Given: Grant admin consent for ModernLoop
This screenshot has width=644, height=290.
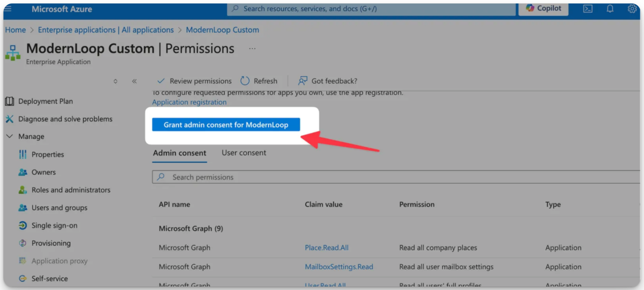Looking at the screenshot, I should 226,125.
